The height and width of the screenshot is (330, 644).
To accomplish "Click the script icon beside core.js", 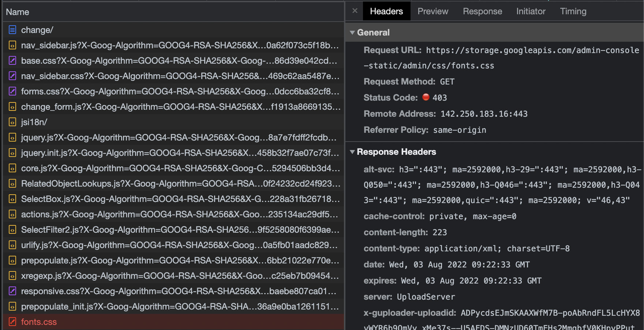I will 12,168.
